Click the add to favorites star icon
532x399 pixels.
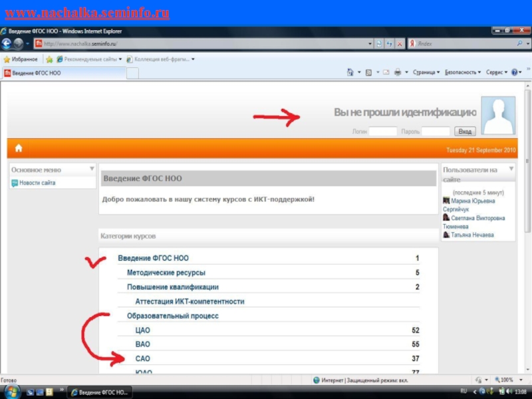pyautogui.click(x=49, y=59)
